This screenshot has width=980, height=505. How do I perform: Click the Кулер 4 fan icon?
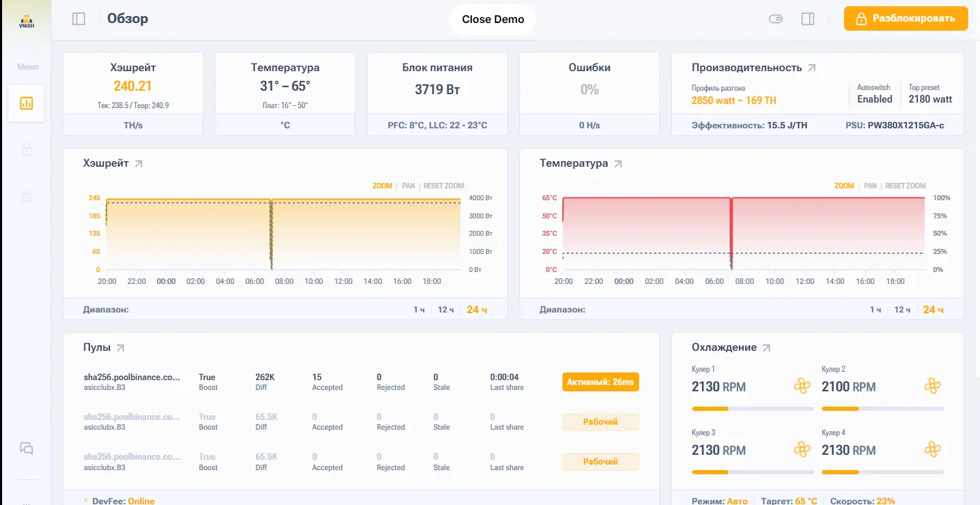933,450
